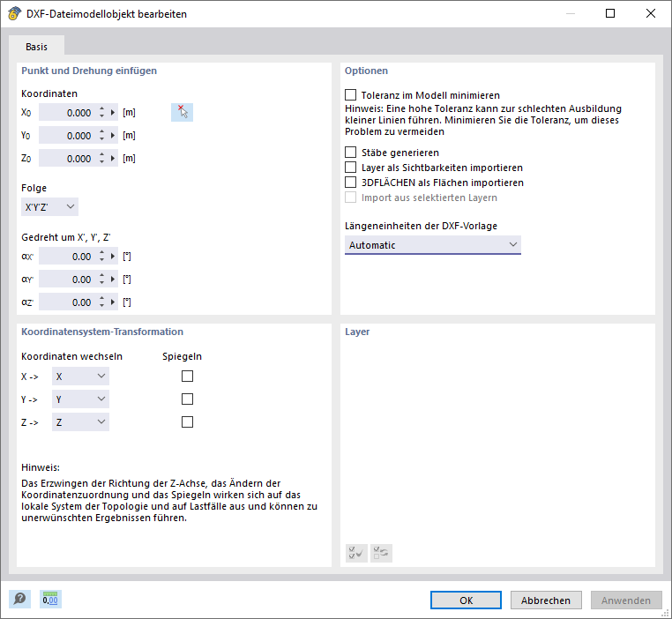Open αZ' rotation arrow menu
This screenshot has height=619, width=672.
(113, 302)
